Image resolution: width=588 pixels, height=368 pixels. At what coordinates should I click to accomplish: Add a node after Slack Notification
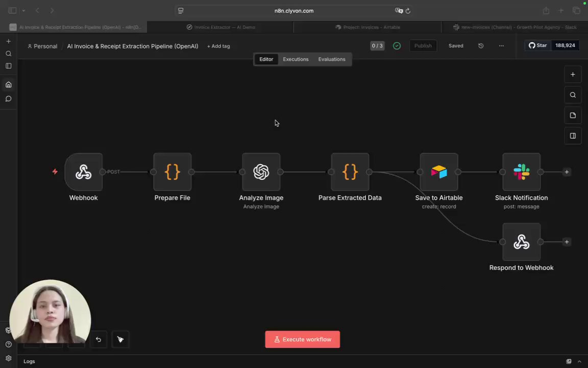coord(567,172)
